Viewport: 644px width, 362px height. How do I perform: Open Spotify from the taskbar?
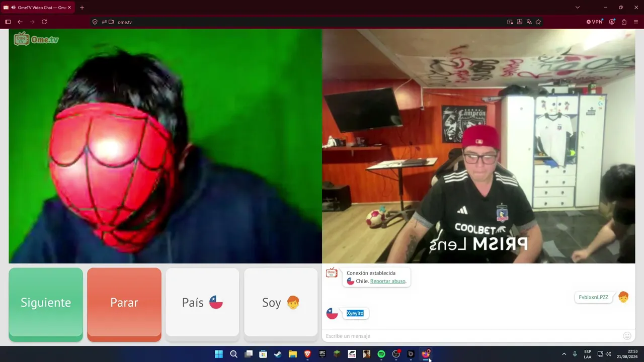(x=381, y=354)
